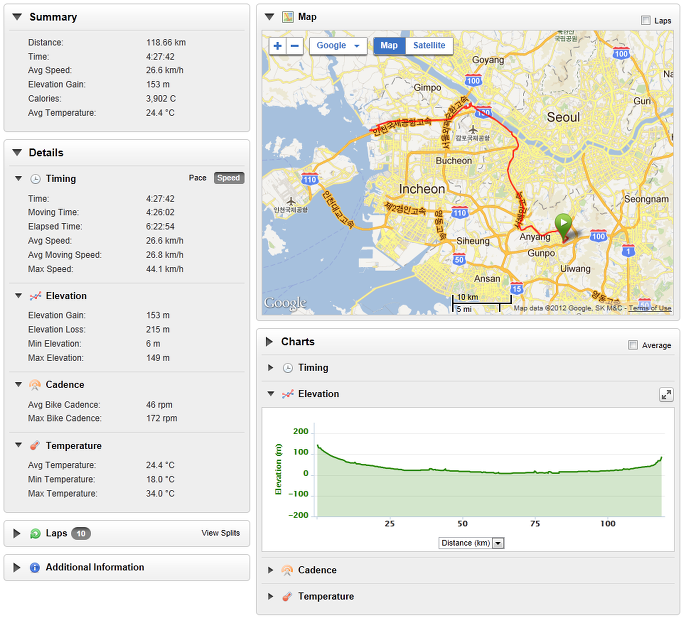
Task: Click the Map panel icon
Action: pos(287,17)
